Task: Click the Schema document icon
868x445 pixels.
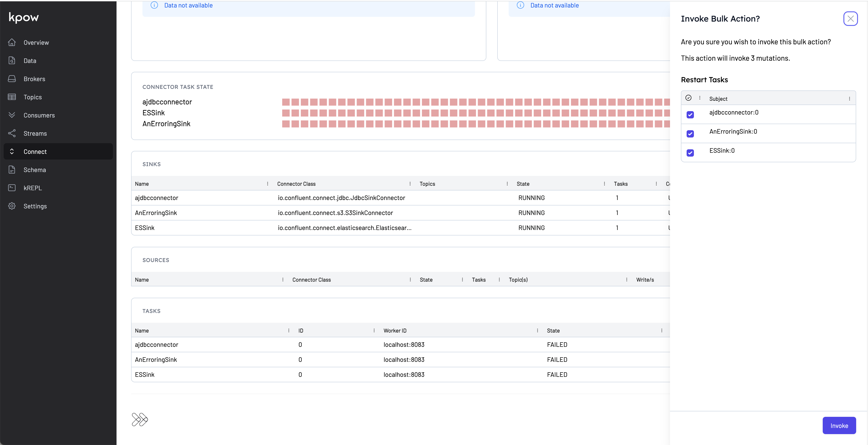Action: tap(12, 170)
